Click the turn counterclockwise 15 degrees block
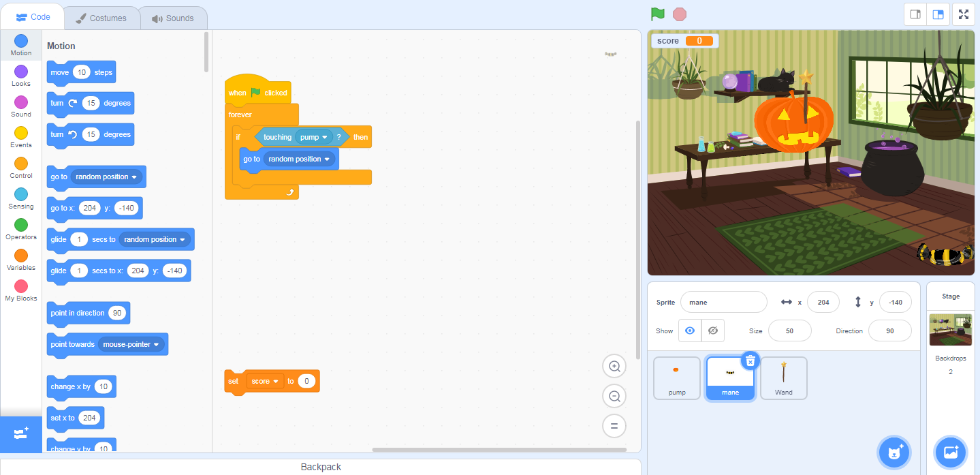The height and width of the screenshot is (475, 980). 91,135
